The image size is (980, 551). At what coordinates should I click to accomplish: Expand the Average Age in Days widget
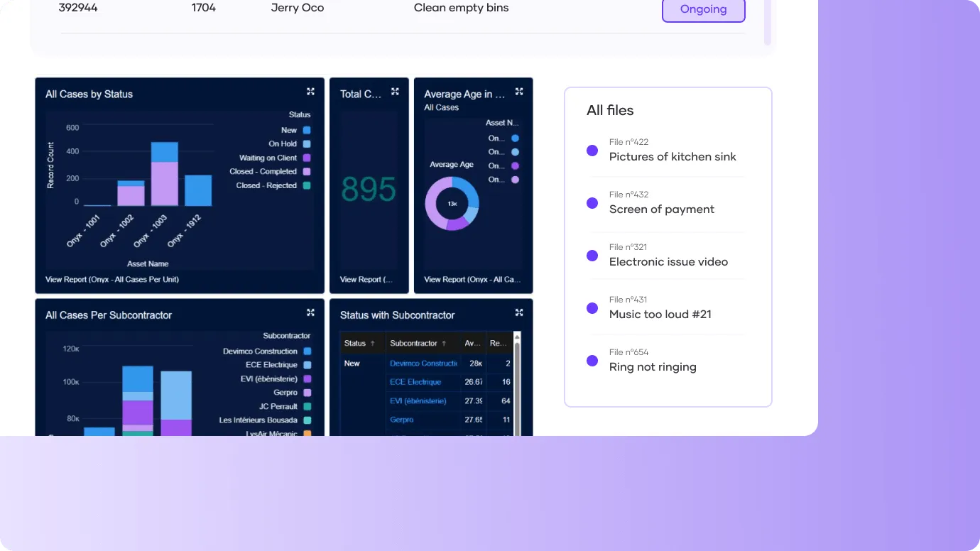(x=519, y=91)
